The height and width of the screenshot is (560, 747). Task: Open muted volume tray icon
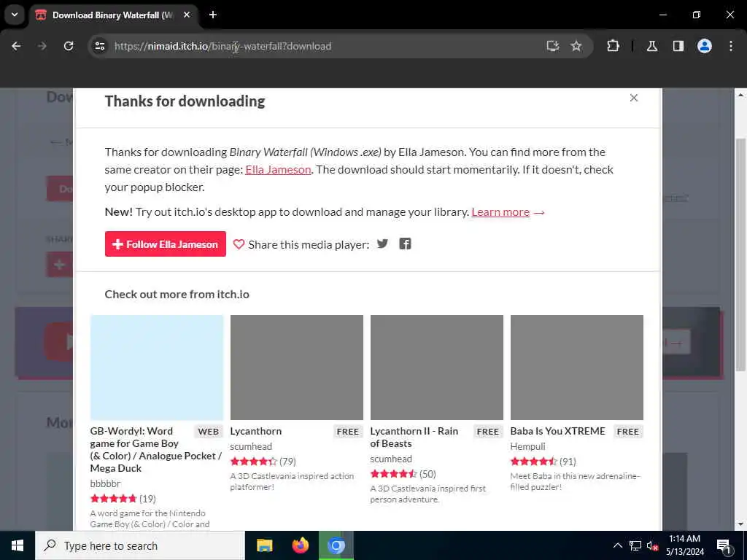(x=652, y=545)
